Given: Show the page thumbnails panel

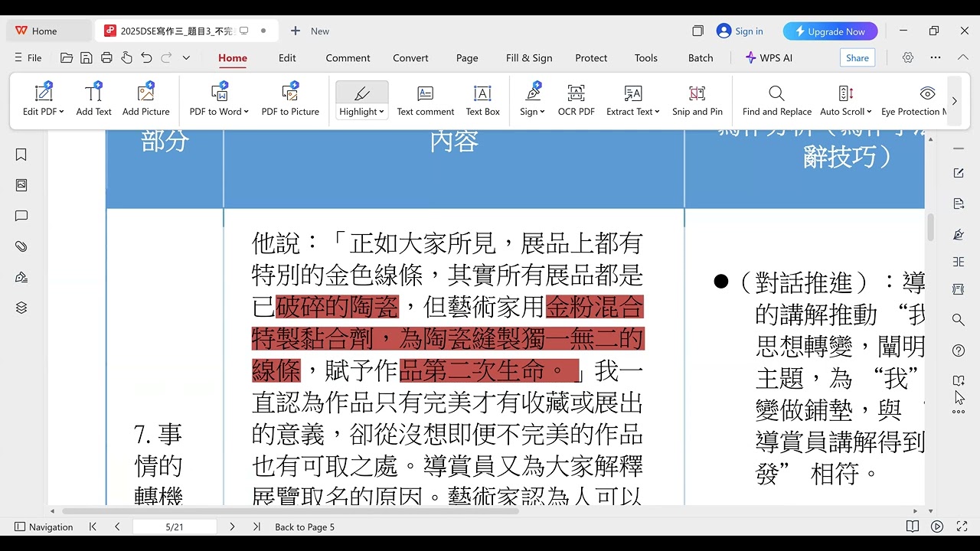Looking at the screenshot, I should tap(21, 185).
